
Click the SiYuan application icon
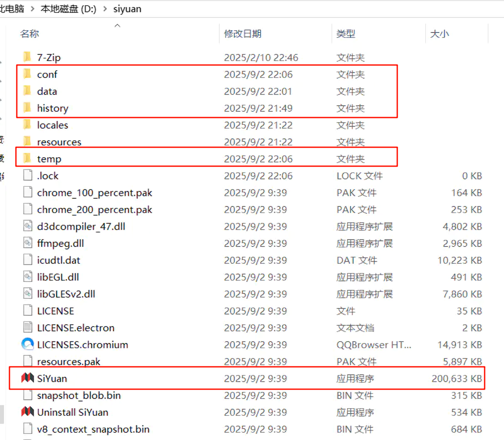[28, 378]
